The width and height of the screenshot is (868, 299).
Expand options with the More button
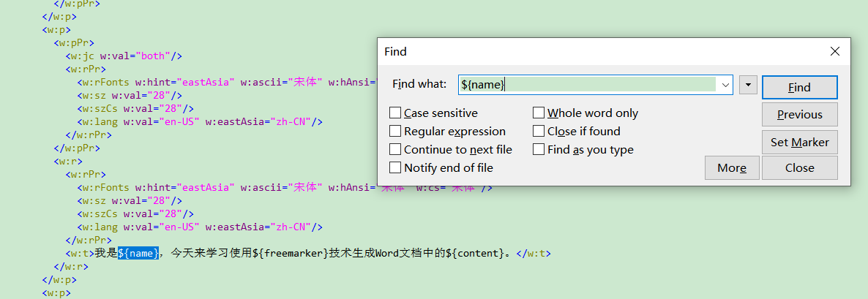coord(732,168)
